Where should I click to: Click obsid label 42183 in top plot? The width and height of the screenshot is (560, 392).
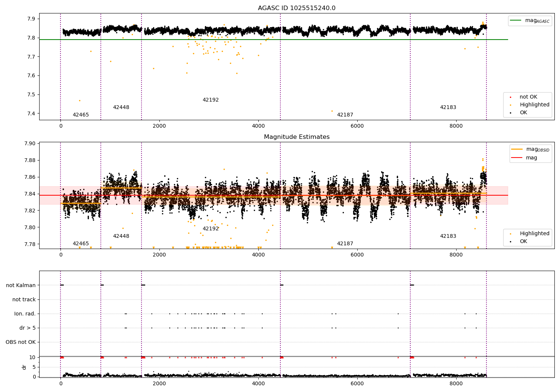click(x=448, y=108)
